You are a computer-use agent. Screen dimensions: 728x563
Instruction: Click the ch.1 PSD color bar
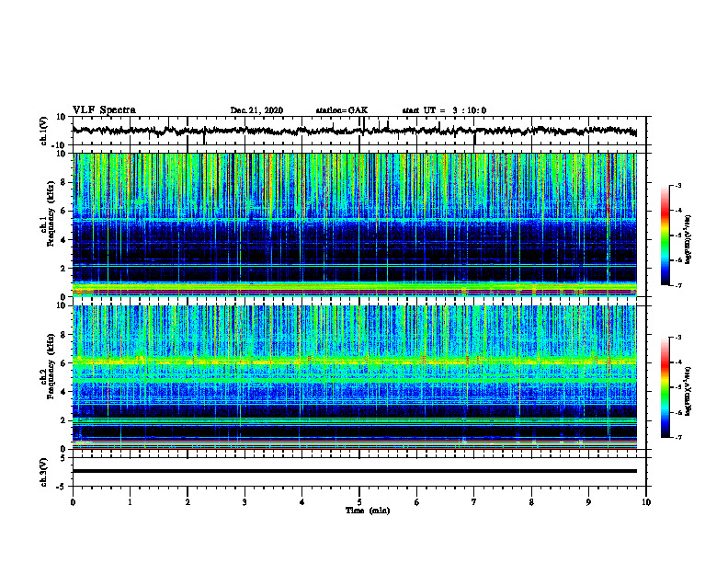665,236
